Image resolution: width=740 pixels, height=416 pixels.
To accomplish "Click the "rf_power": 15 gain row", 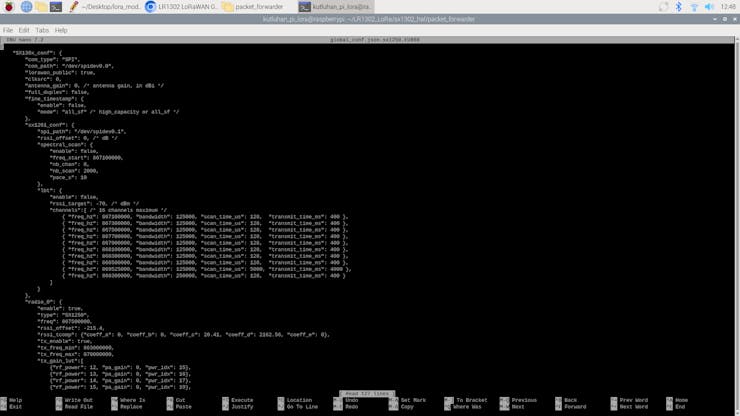I will point(120,387).
